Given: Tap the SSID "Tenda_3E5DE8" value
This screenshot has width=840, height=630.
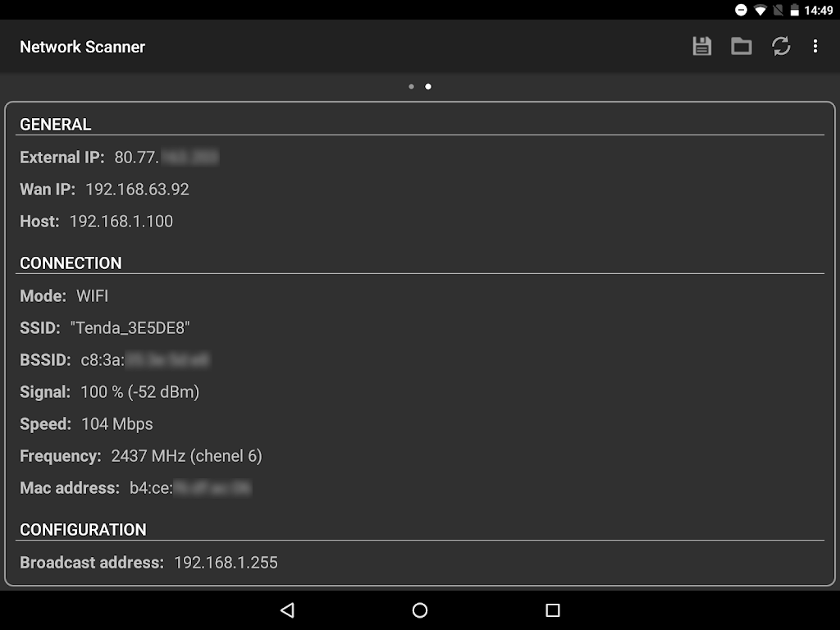Looking at the screenshot, I should [130, 327].
